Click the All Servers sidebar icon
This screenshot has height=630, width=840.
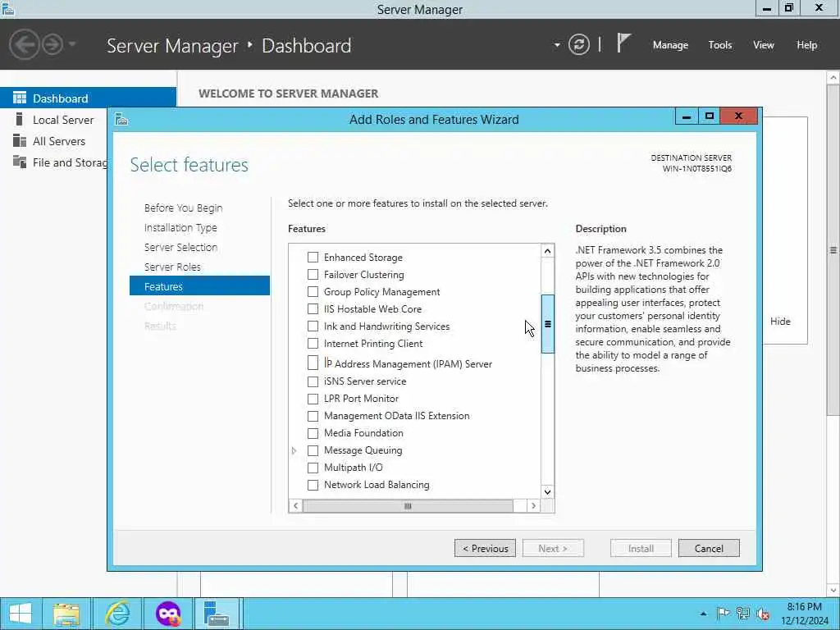[x=20, y=141]
